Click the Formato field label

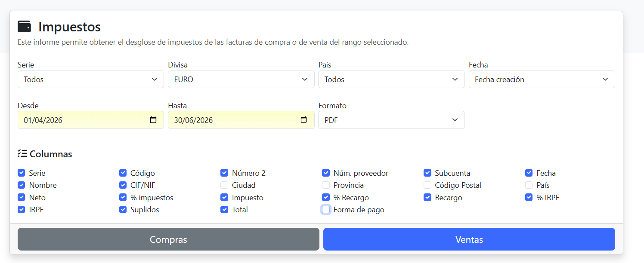click(x=332, y=106)
